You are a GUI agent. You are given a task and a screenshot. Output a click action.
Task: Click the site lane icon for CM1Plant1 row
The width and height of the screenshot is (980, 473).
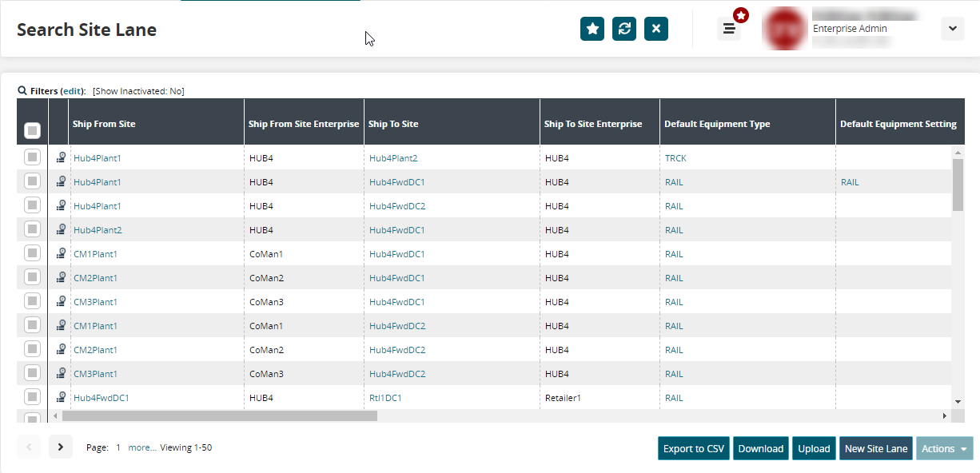pos(61,254)
